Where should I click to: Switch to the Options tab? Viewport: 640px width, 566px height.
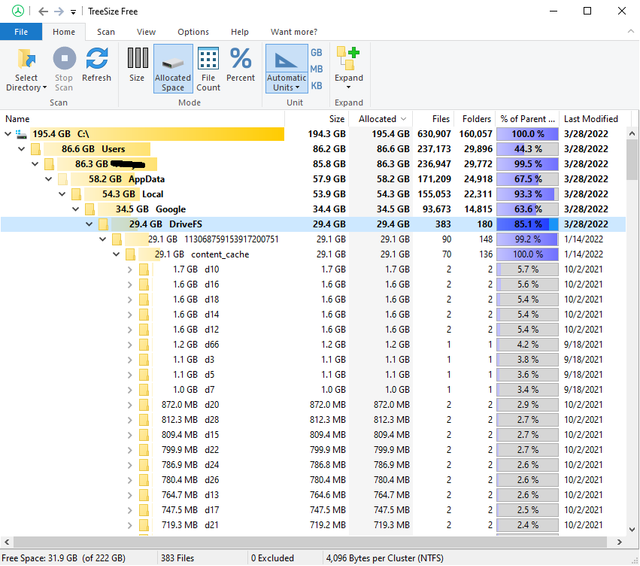[193, 32]
